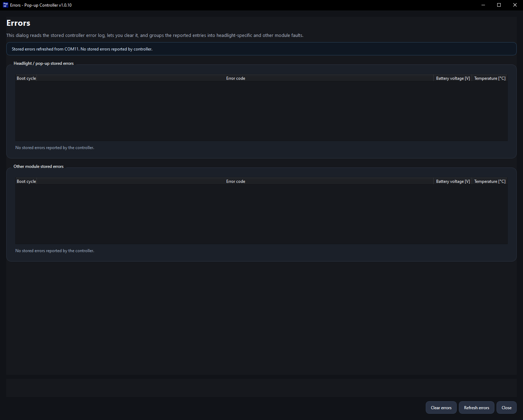Click Temperature header in other module table
523x420 pixels.
point(490,181)
